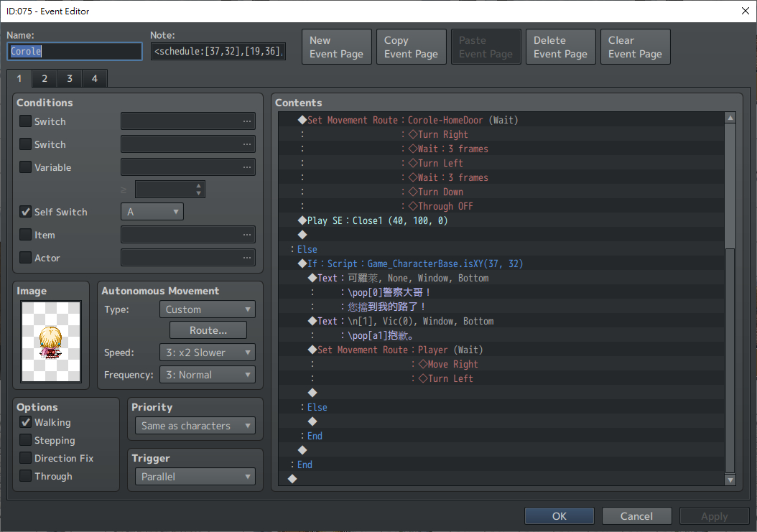Select the Text \n[1], Vic(0) command
Image resolution: width=757 pixels, height=532 pixels.
click(x=501, y=321)
